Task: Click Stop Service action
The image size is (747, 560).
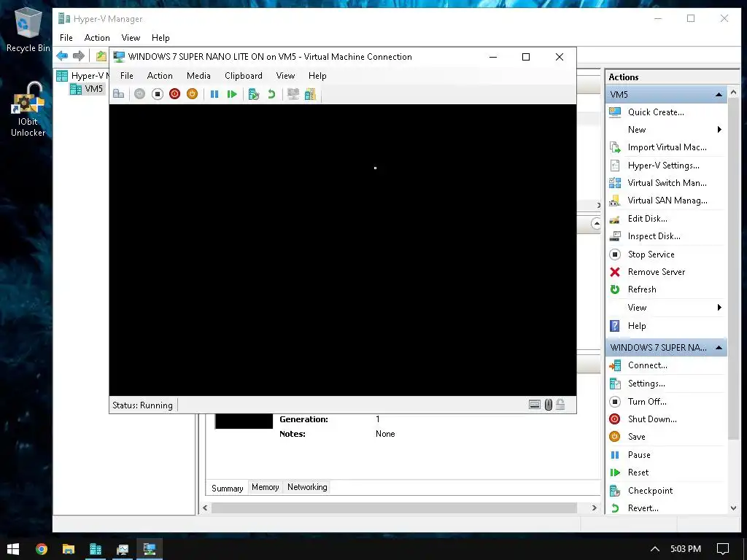Action: tap(651, 254)
